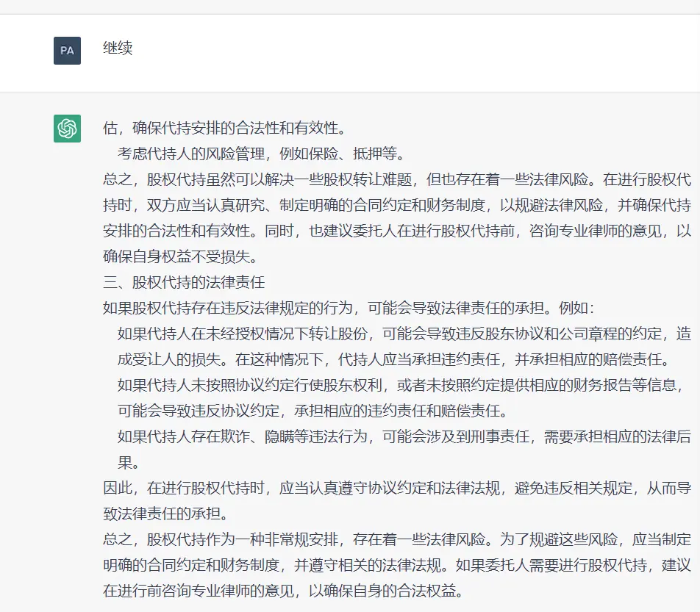Click the line '确保自身权益不受损失。'
The height and width of the screenshot is (612, 700).
181,256
